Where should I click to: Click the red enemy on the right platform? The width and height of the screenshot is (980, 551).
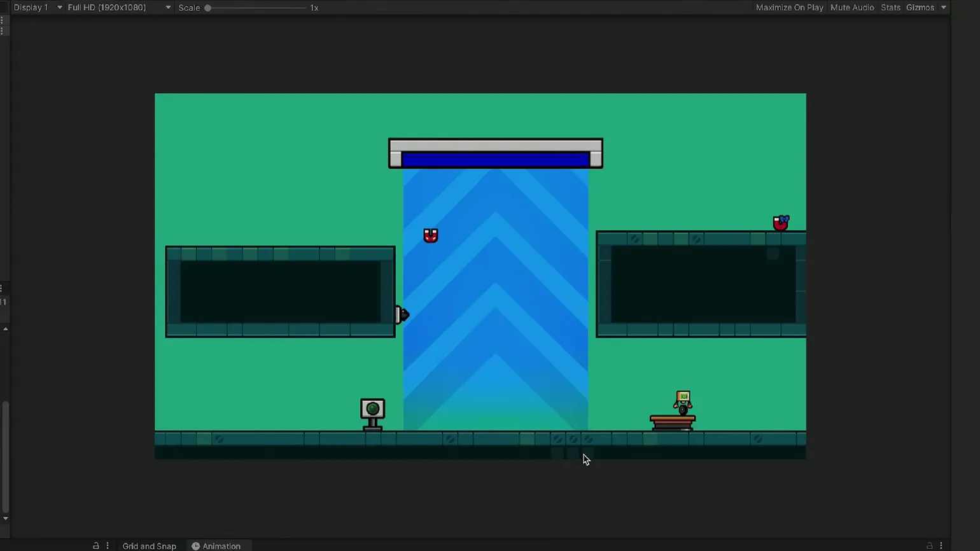pyautogui.click(x=781, y=223)
